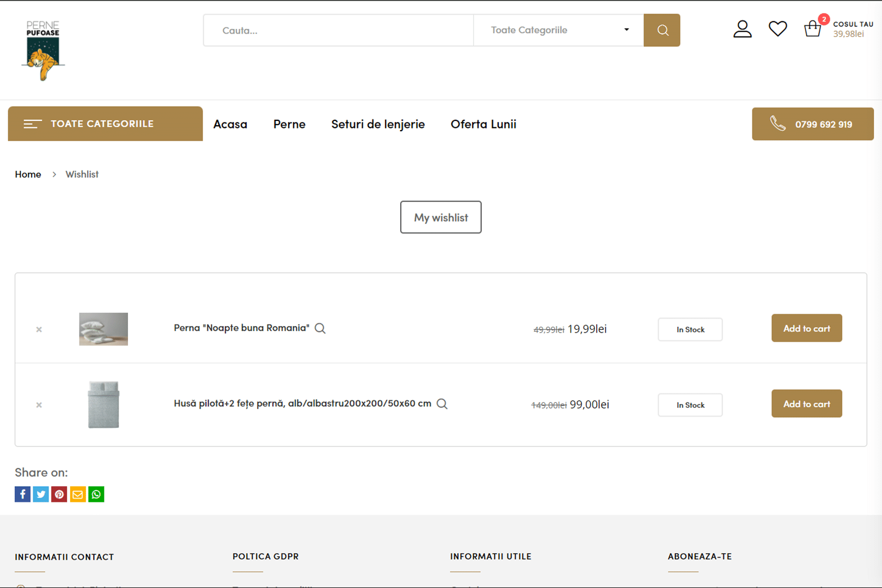Open the user account icon
Image resolution: width=882 pixels, height=588 pixels.
pyautogui.click(x=742, y=29)
